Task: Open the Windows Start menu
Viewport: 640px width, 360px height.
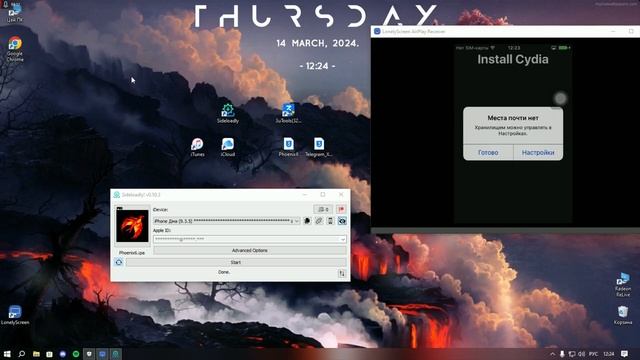Action: click(7, 354)
